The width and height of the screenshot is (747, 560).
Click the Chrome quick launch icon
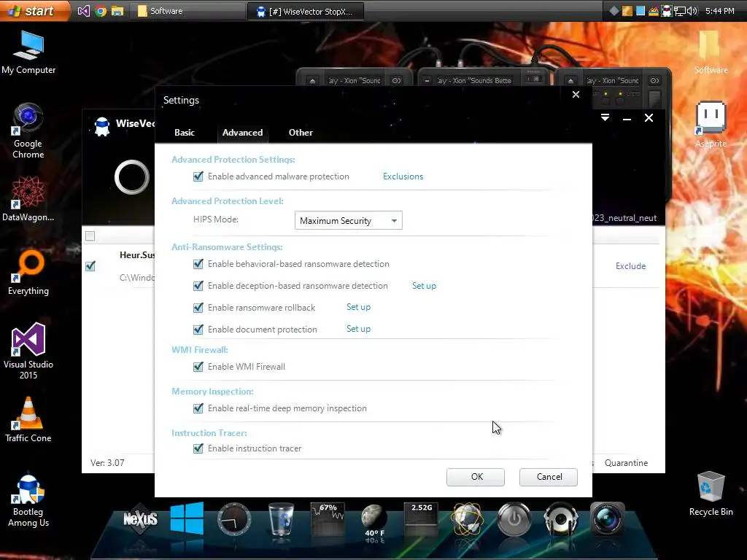[x=101, y=11]
